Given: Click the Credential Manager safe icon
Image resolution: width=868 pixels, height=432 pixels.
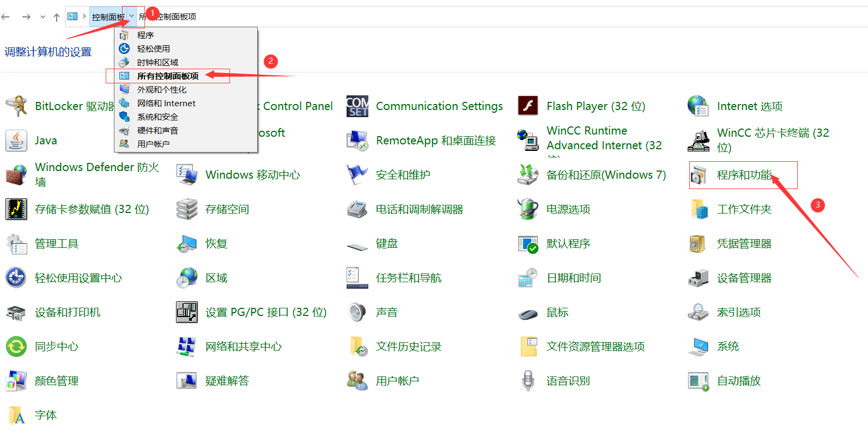Looking at the screenshot, I should click(699, 244).
